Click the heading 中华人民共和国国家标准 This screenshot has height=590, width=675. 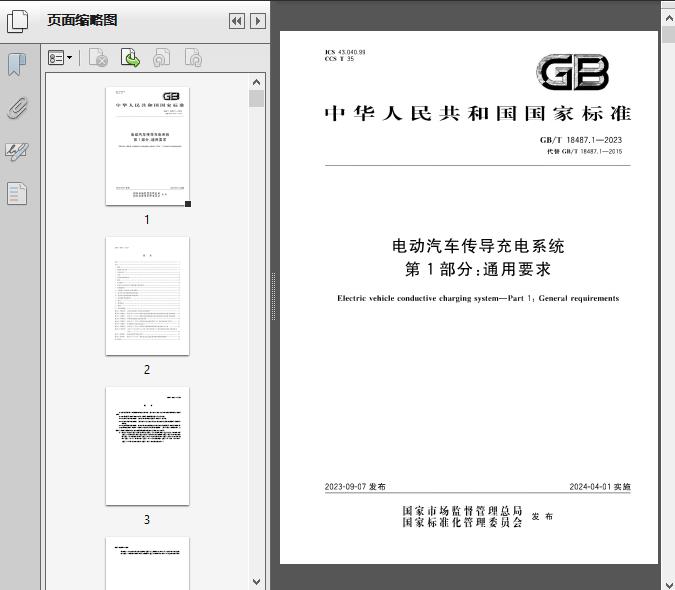(x=477, y=114)
